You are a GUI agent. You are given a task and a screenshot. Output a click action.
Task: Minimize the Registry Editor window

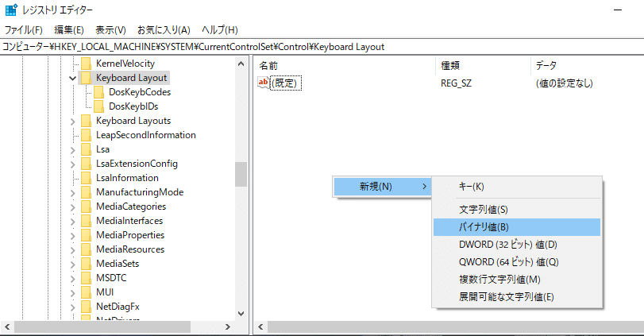618,10
